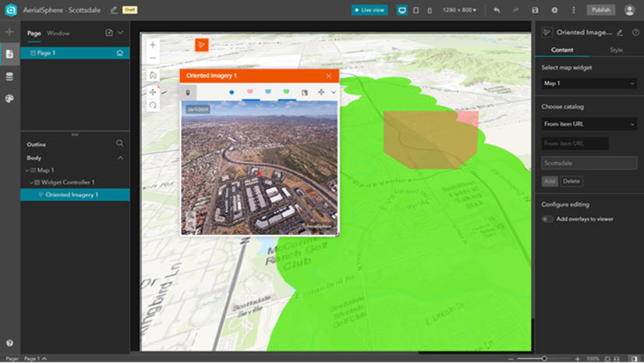
Task: Open the Page panel in sidebar
Action: point(9,54)
